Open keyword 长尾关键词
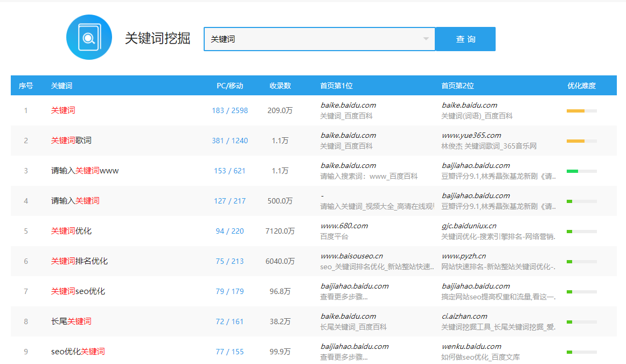Viewport: 626px width, 364px height. [x=71, y=321]
